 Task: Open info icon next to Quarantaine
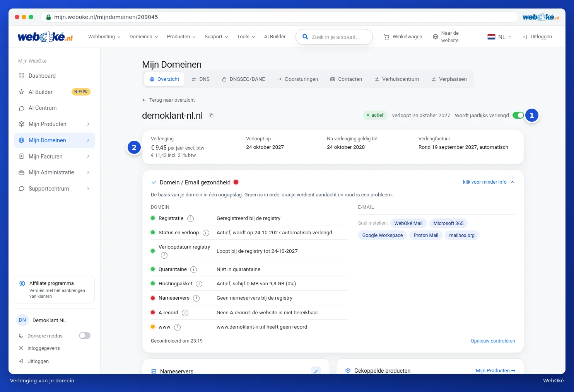[194, 269]
